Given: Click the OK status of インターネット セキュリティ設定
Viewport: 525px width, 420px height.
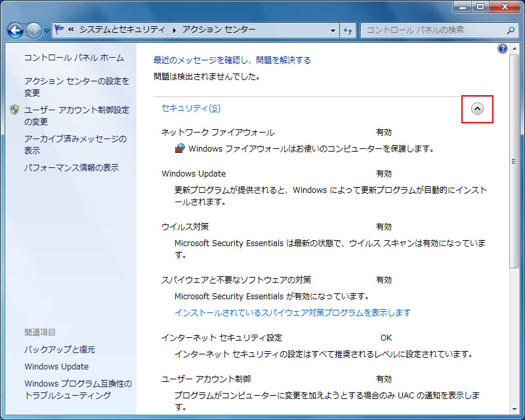Looking at the screenshot, I should click(386, 337).
